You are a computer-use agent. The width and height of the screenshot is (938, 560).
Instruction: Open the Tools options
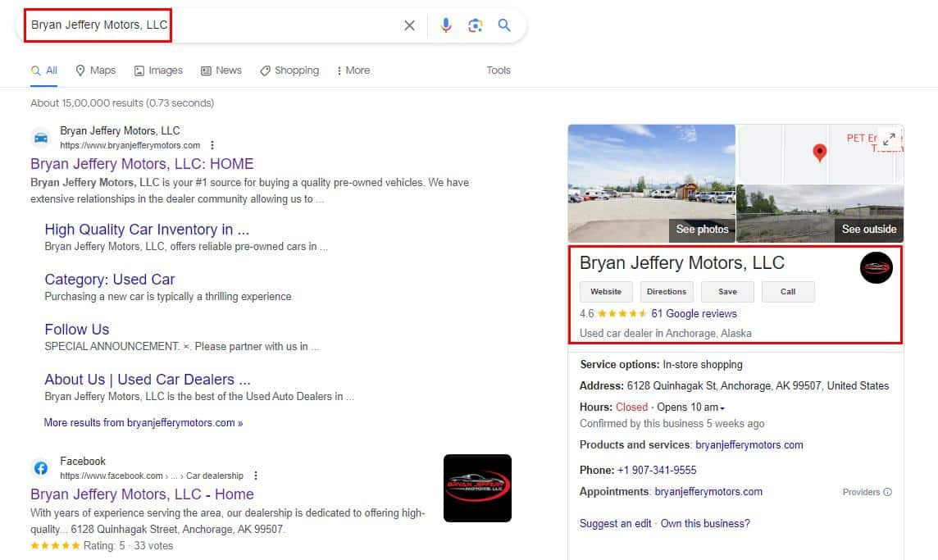tap(499, 71)
